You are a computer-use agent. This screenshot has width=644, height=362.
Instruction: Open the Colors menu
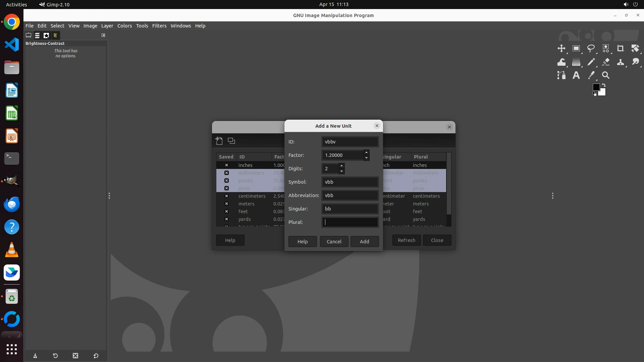124,26
